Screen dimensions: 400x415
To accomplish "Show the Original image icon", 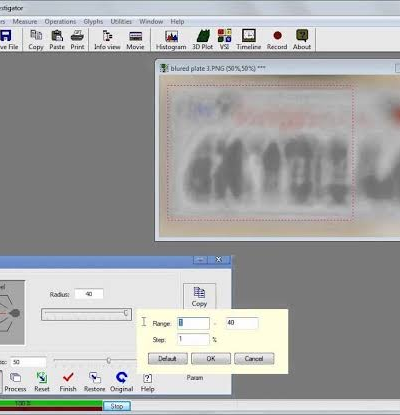I will (122, 382).
